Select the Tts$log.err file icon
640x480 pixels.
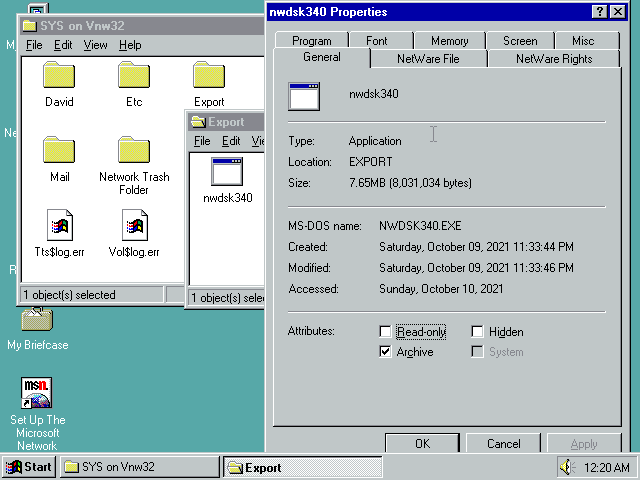tap(60, 225)
